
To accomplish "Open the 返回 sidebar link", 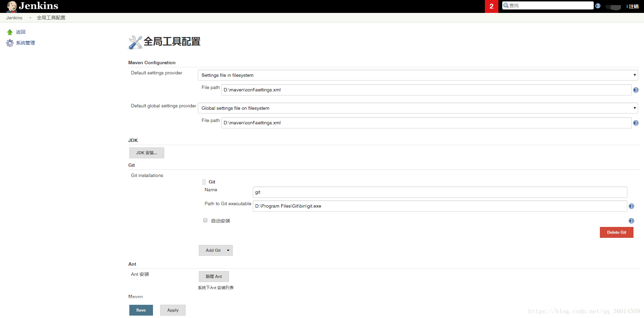I will [x=21, y=32].
